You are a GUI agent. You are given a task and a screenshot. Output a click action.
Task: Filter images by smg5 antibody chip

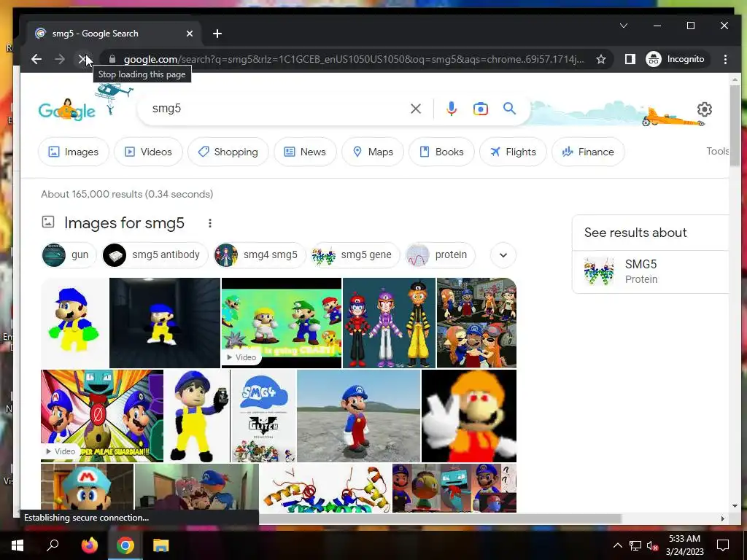[155, 254]
